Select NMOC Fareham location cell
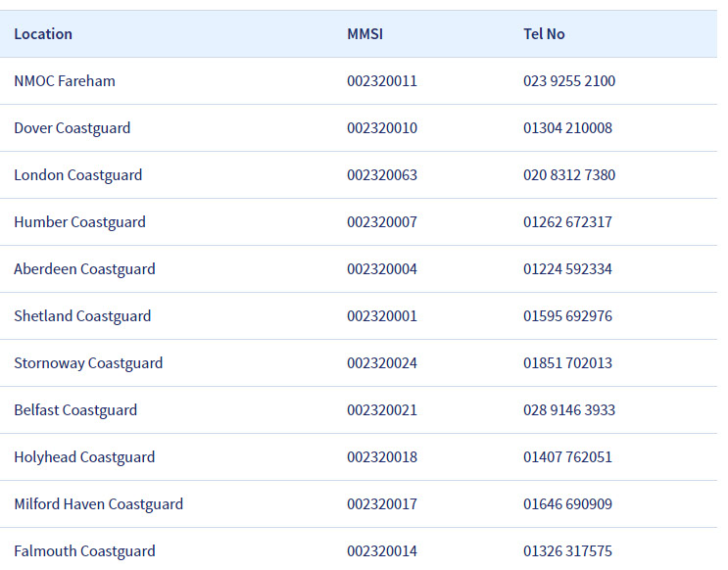Screen dimensions: 728x570 pos(65,81)
